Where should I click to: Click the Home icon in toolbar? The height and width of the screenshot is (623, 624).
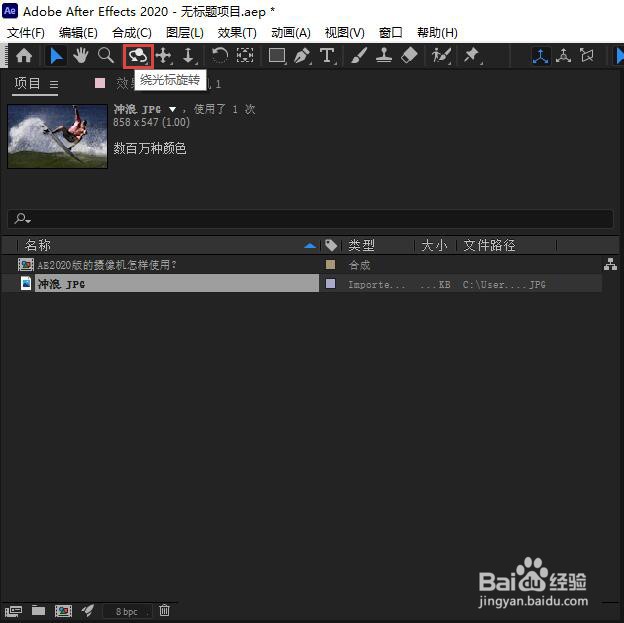pyautogui.click(x=24, y=56)
